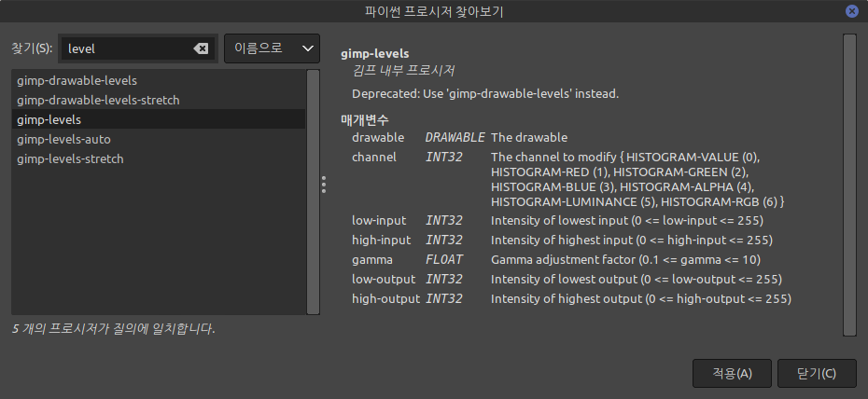This screenshot has width=868, height=399.
Task: Choose gimp-levels-stretch in the results
Action: point(159,158)
